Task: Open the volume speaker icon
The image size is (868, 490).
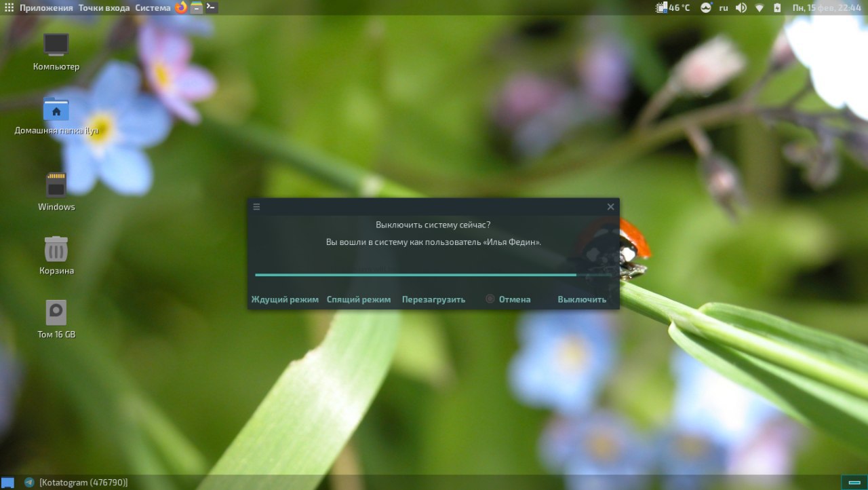Action: coord(741,7)
